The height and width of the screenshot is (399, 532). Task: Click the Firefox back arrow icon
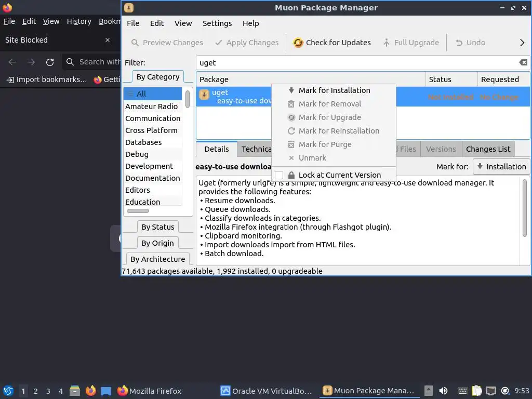12,62
